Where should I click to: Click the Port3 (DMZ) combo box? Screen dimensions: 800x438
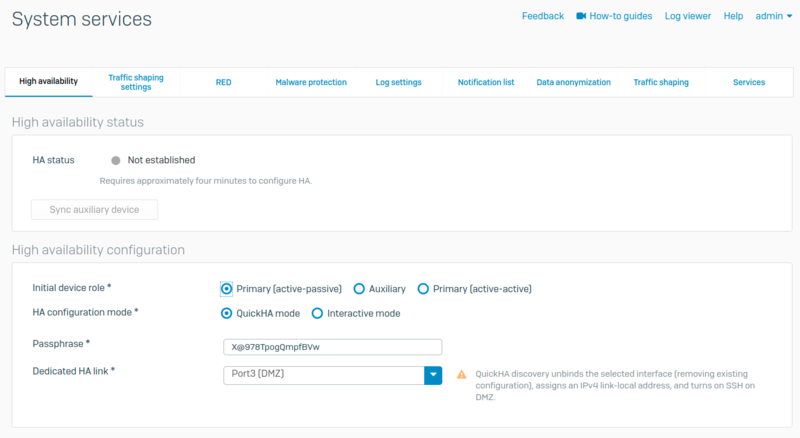tap(322, 375)
